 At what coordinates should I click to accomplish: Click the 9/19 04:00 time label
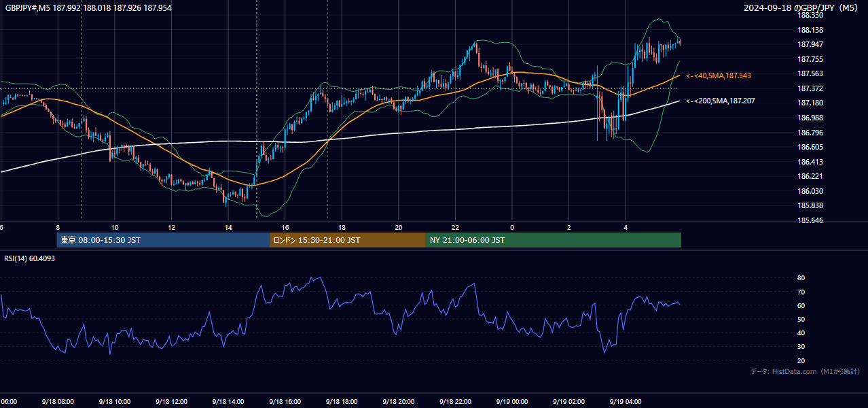click(626, 402)
